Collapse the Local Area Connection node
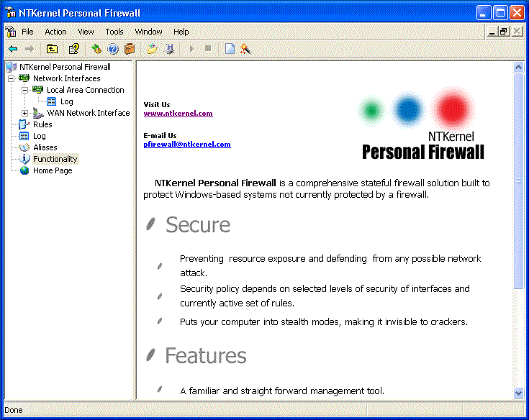Image resolution: width=529 pixels, height=420 pixels. pyautogui.click(x=25, y=90)
